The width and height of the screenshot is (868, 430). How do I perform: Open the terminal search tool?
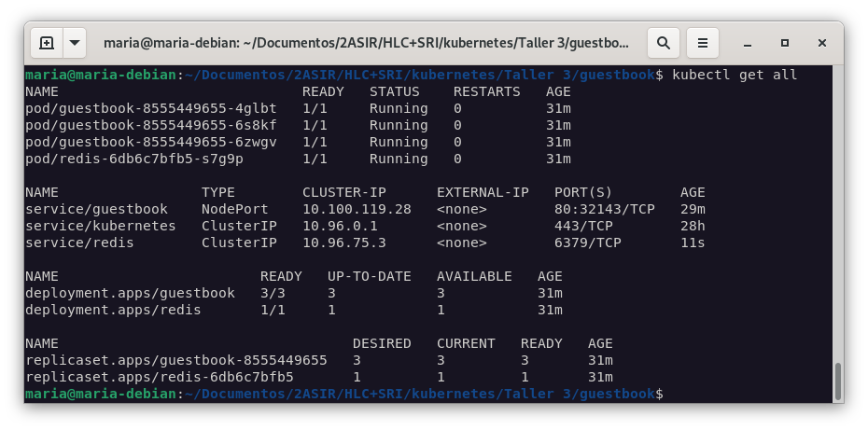663,43
